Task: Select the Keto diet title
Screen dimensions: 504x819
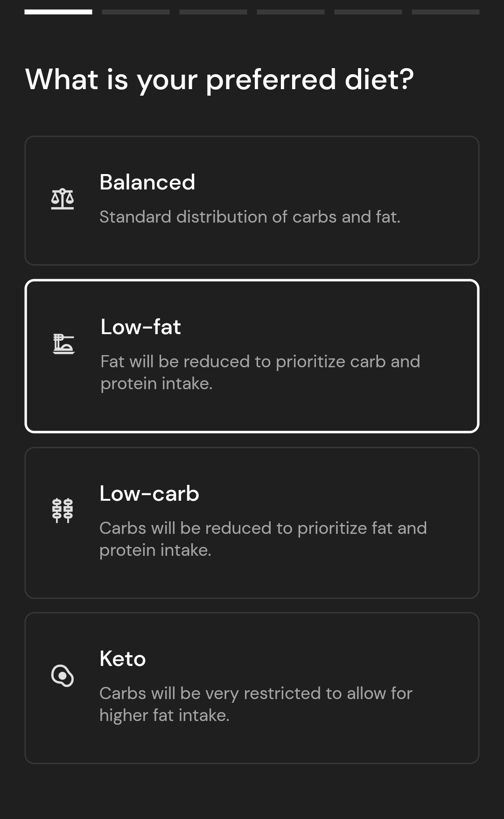Action: (123, 658)
